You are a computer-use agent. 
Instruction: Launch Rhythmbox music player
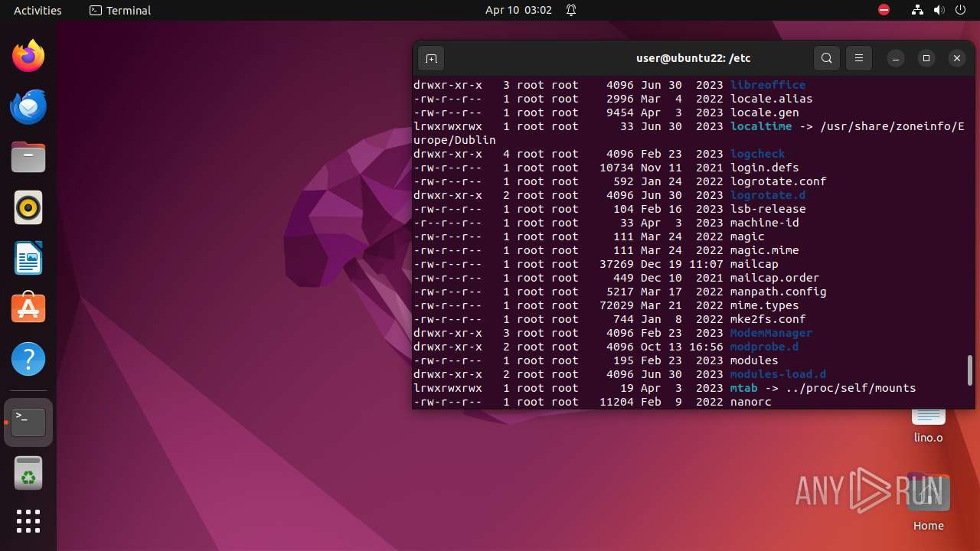[x=28, y=207]
